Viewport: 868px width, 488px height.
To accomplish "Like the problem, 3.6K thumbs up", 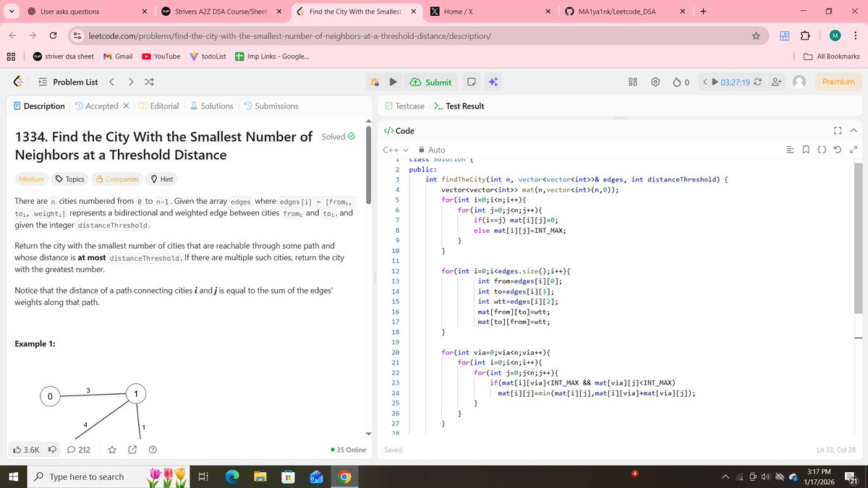I will click(26, 450).
